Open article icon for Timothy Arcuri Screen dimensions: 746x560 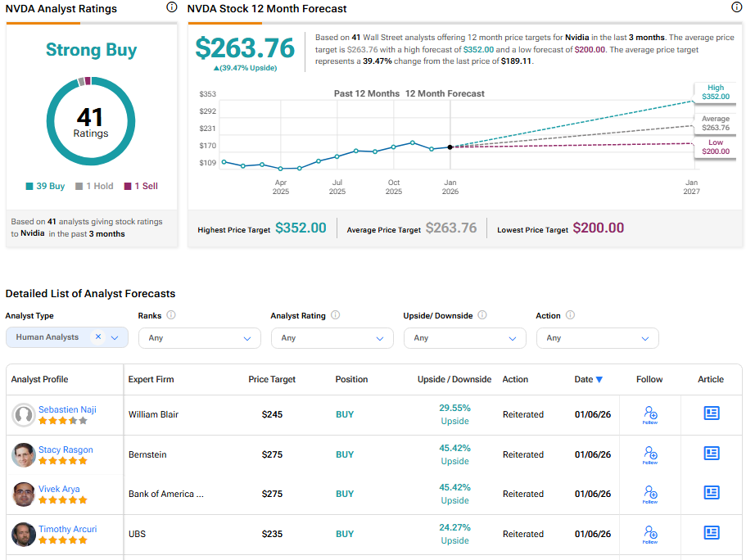[x=712, y=533]
